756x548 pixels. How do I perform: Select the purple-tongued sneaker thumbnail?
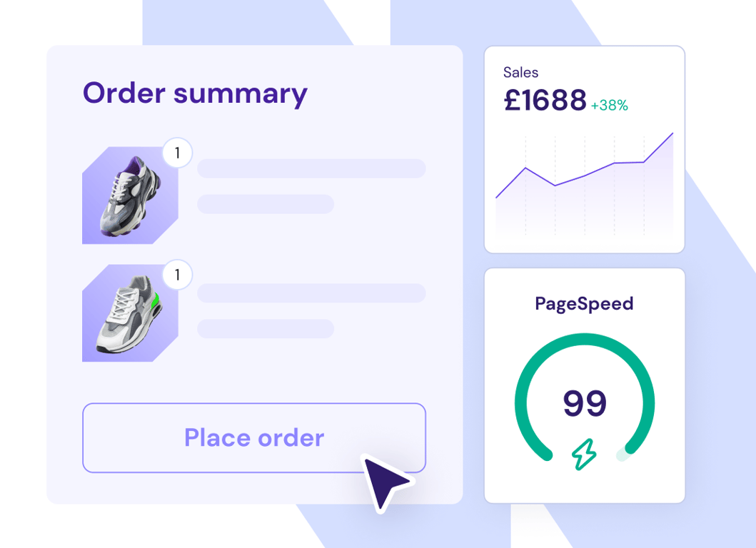pyautogui.click(x=130, y=196)
